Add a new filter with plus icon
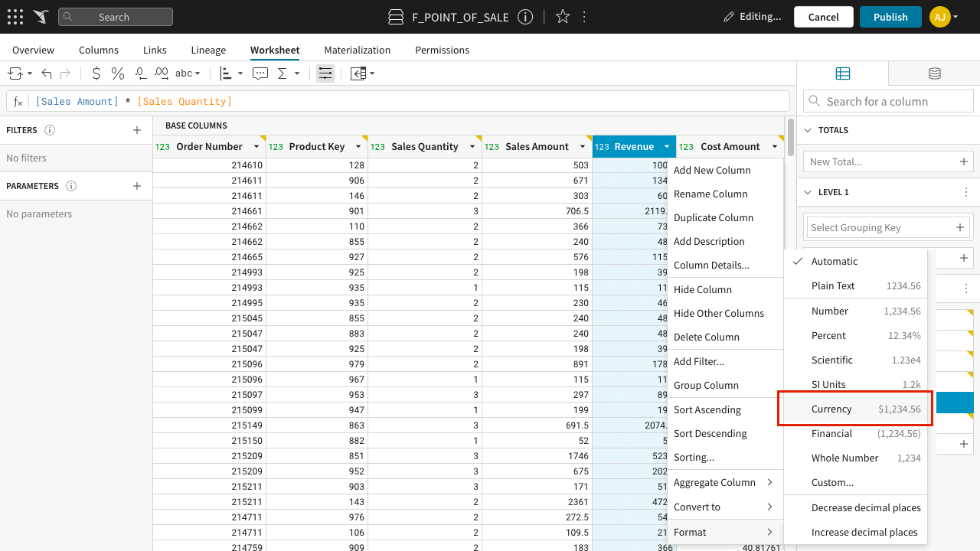980x551 pixels. click(137, 130)
